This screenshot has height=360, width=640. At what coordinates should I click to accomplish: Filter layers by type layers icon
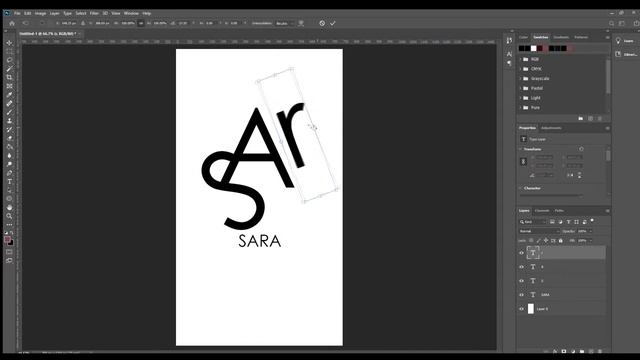[568, 222]
